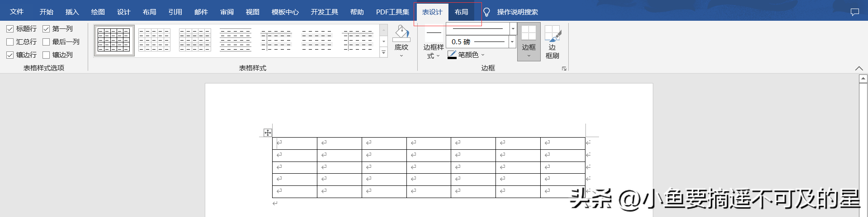Switch to the 开始 Home tab

pos(47,12)
